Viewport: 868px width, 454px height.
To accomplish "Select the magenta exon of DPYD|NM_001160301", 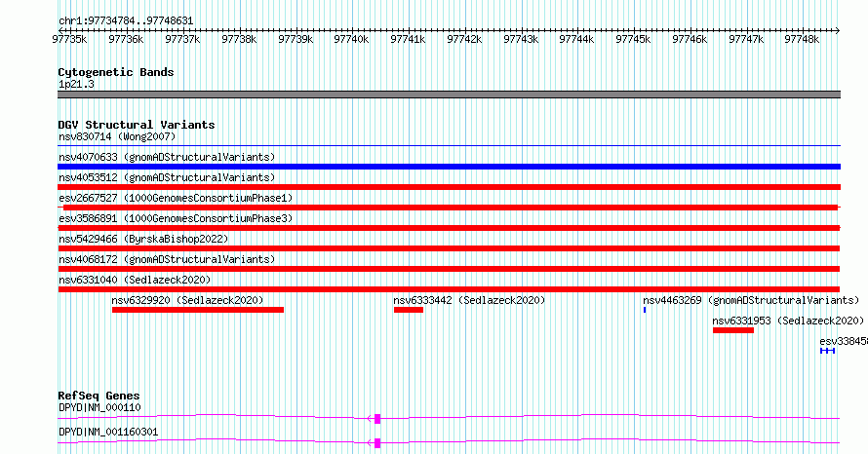I will point(377,443).
